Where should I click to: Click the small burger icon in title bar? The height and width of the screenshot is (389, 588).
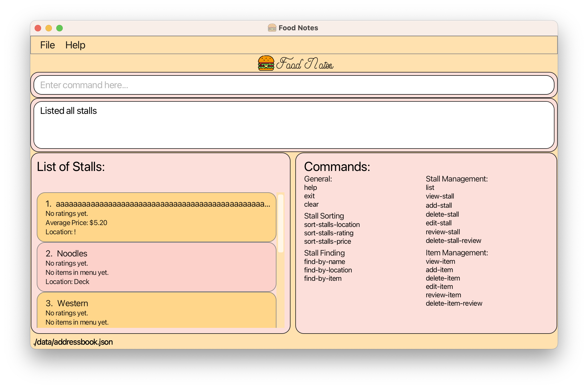272,28
